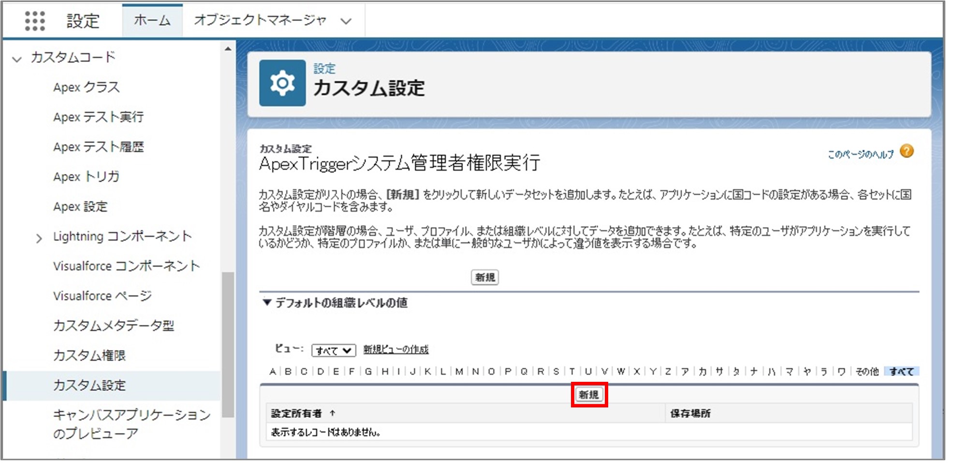The width and height of the screenshot is (980, 463).
Task: Collapse the カスタムコード section
Action: click(x=17, y=59)
